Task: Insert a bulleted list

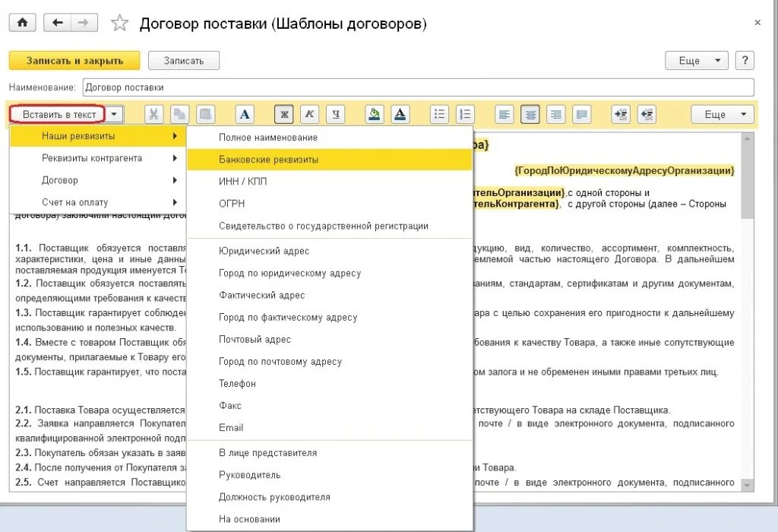Action: point(440,115)
